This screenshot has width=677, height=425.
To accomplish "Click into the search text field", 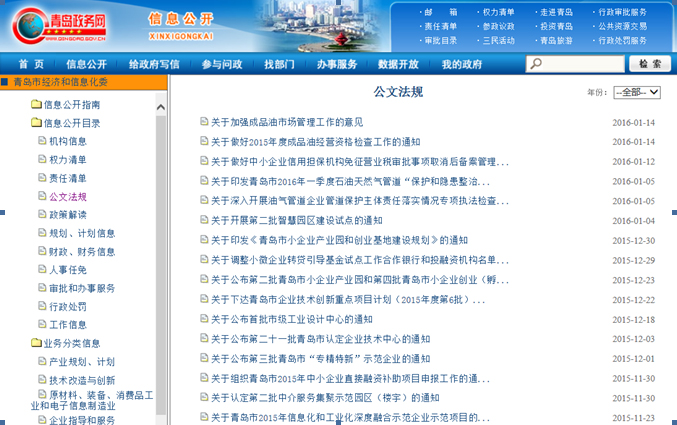I will pyautogui.click(x=582, y=64).
